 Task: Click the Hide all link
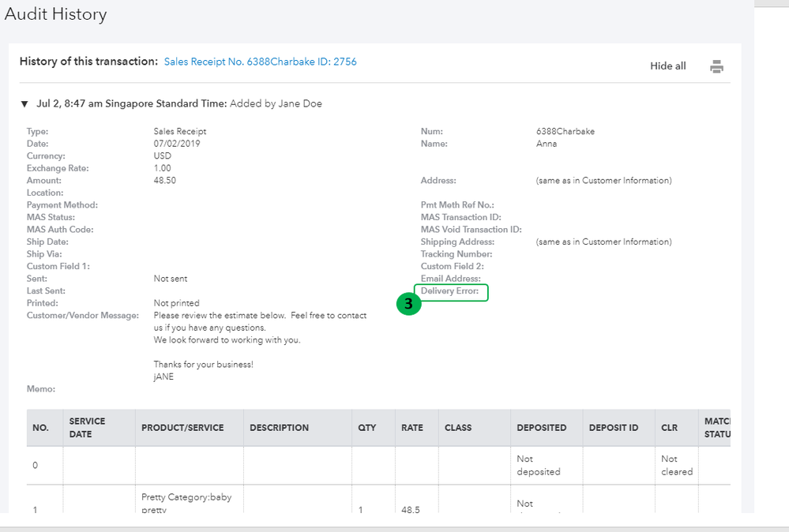coord(667,66)
